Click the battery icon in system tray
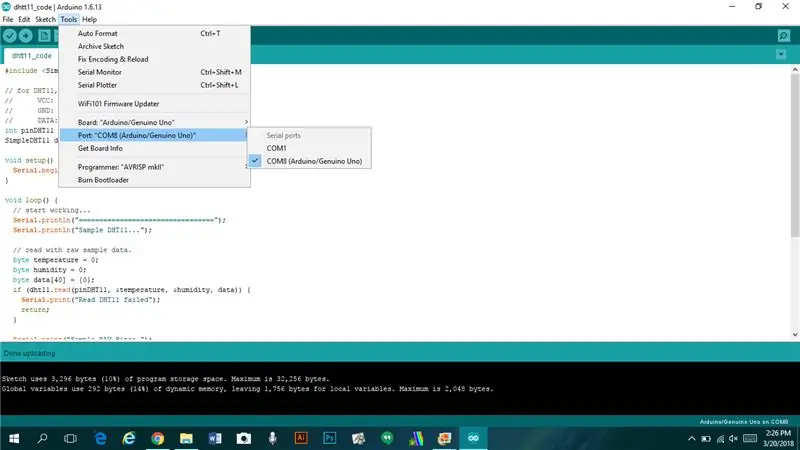Viewport: 800px width, 450px height. (706, 438)
